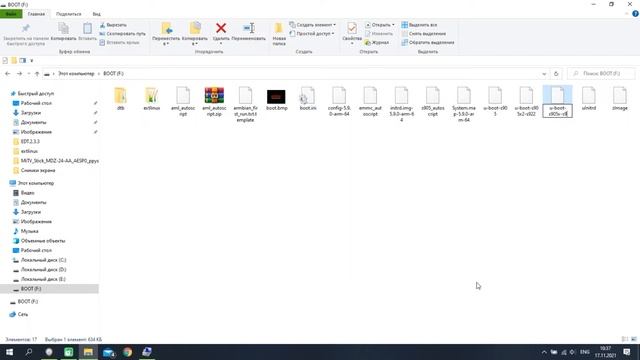Click the Refresh button by address bar
The width and height of the screenshot is (640, 360).
point(556,74)
